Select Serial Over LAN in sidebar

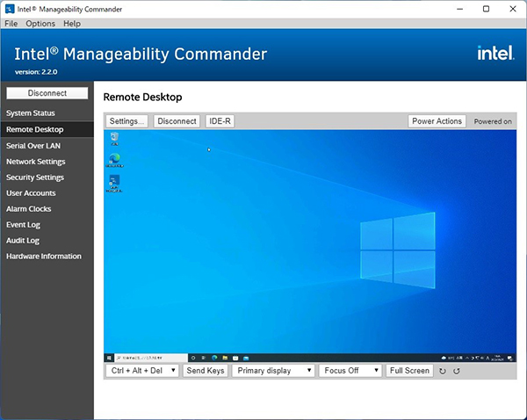[33, 146]
